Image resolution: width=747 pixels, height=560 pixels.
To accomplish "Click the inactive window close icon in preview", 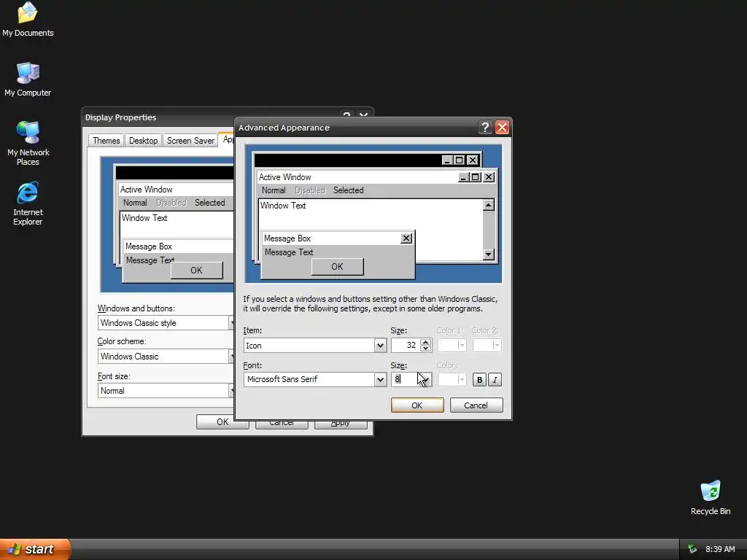I will (x=472, y=160).
